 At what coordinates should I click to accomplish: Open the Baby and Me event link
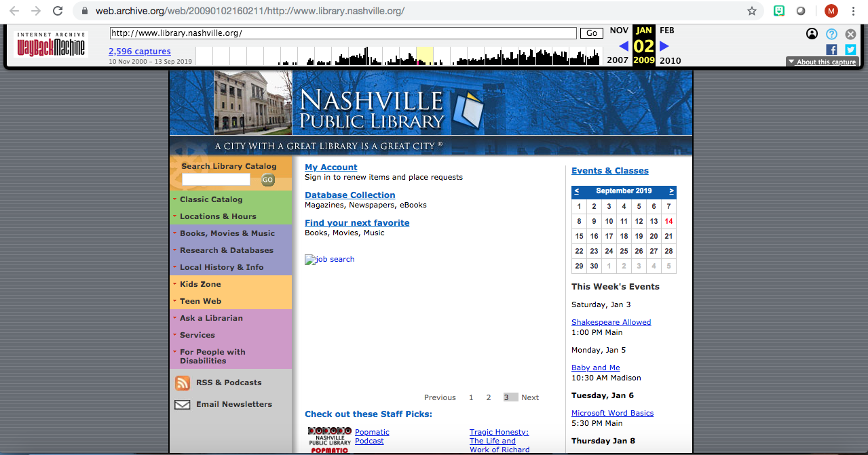(x=596, y=368)
